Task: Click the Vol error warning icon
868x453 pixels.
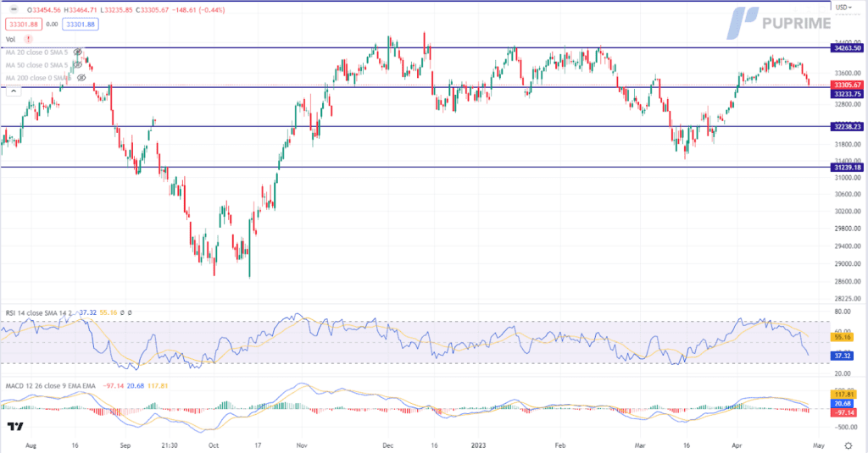Action: (x=28, y=39)
